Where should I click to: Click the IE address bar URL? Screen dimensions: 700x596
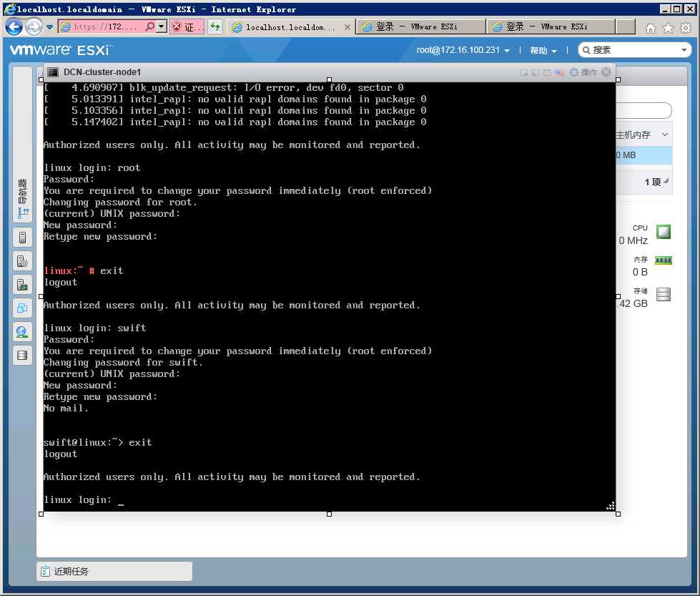(x=105, y=26)
